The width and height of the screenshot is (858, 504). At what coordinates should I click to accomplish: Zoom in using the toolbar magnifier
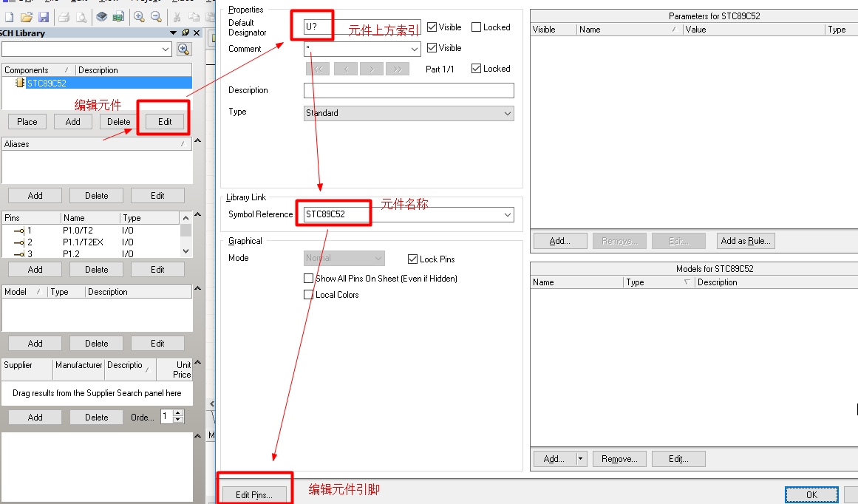(x=139, y=17)
